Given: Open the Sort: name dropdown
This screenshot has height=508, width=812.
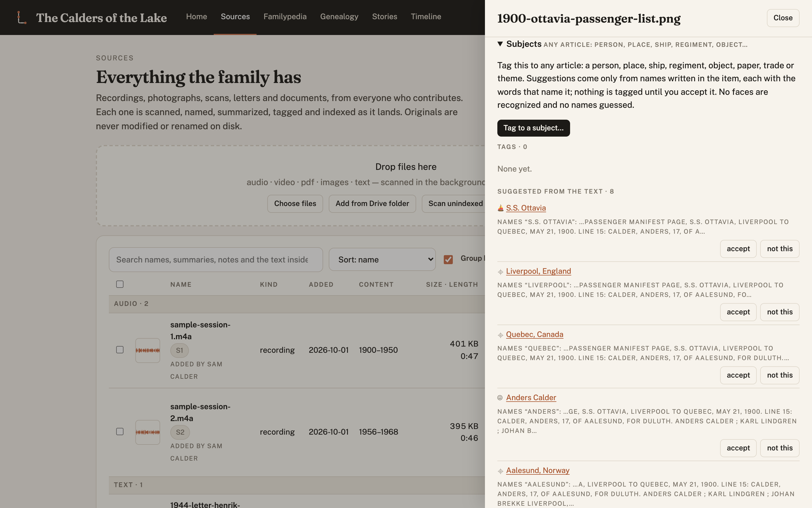Looking at the screenshot, I should (x=382, y=259).
